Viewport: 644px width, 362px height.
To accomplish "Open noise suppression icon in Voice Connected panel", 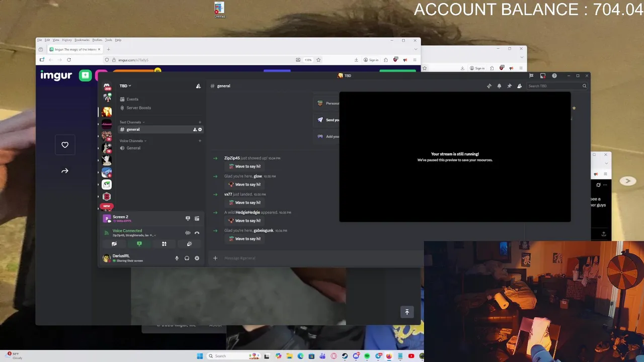I will point(188,233).
